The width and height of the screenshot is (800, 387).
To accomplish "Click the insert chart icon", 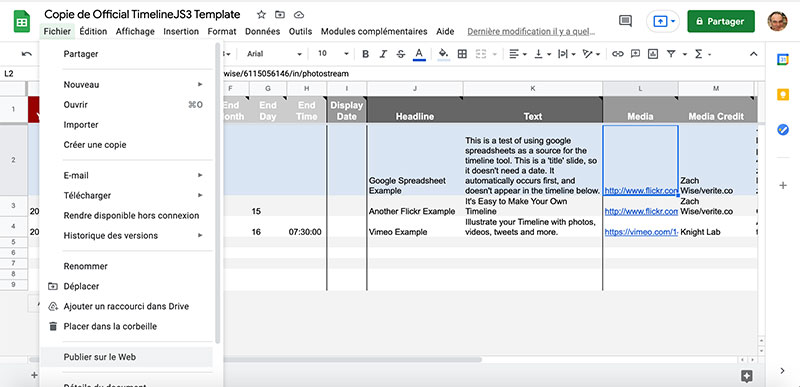I will [653, 54].
